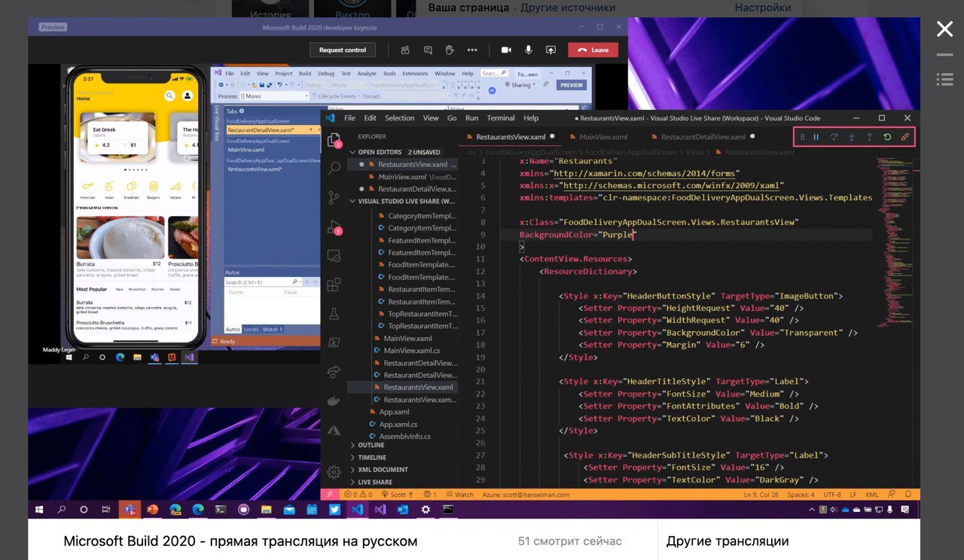Image resolution: width=964 pixels, height=560 pixels.
Task: Open Remote Explorer icon in activity bar
Action: click(334, 256)
